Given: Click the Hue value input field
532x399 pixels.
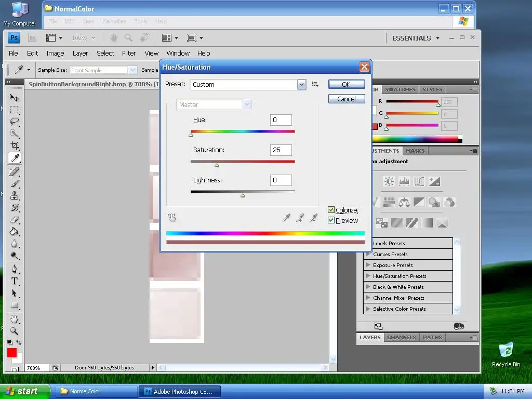Looking at the screenshot, I should pyautogui.click(x=281, y=120).
